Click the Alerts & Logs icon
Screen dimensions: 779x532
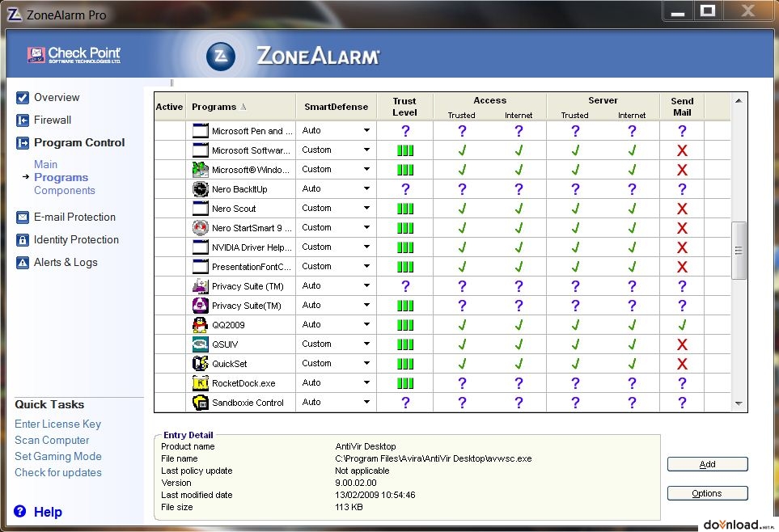click(23, 262)
